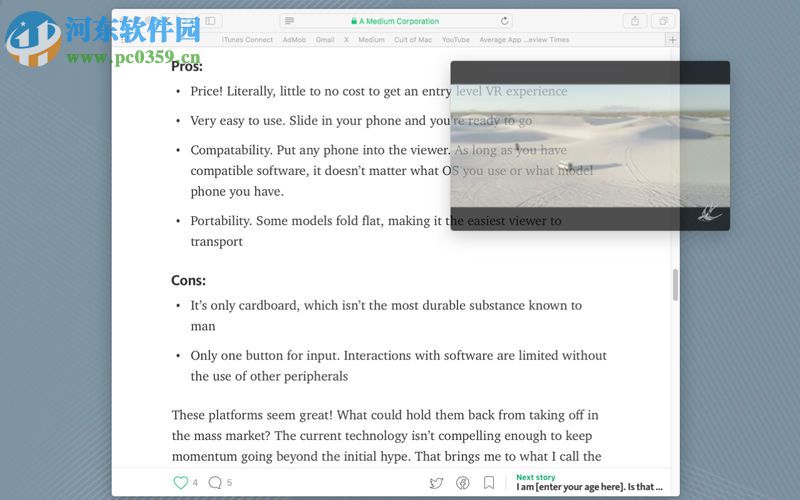Click the page's vertical scrollbar thumb

[675, 285]
